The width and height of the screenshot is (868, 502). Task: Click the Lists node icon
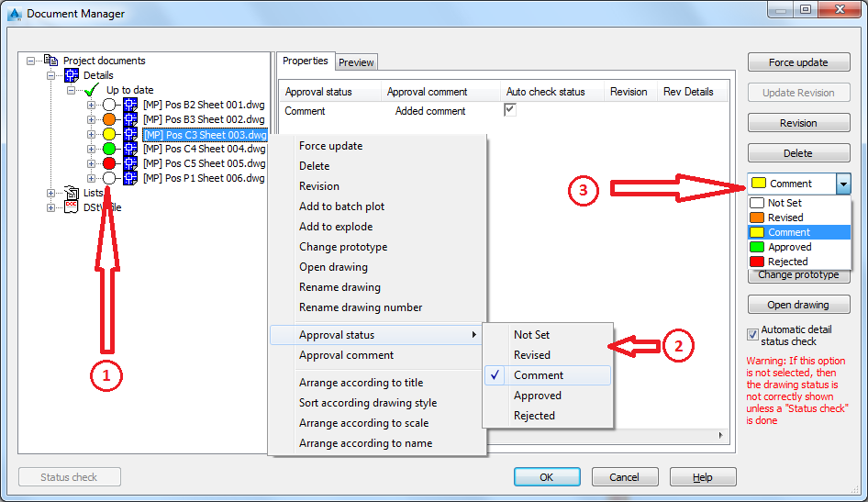click(x=72, y=193)
